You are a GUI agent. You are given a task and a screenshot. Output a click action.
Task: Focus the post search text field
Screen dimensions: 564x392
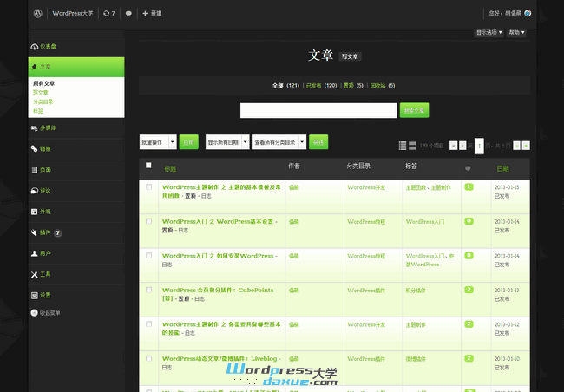pyautogui.click(x=318, y=111)
